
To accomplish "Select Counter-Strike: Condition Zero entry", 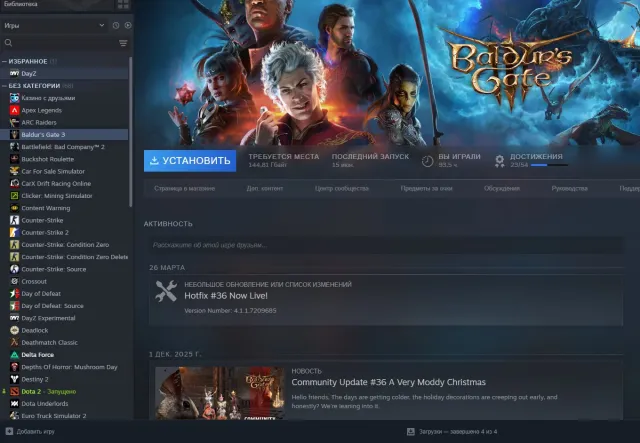I will coord(64,245).
